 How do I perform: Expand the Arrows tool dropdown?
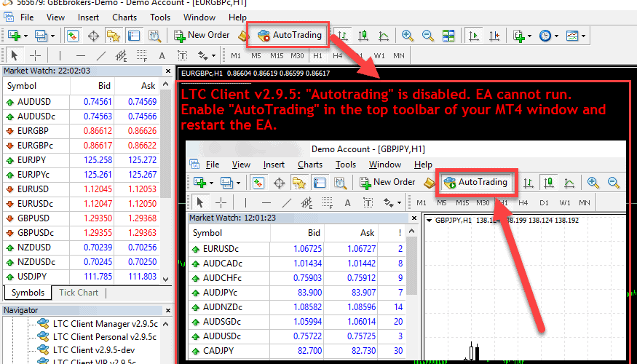click(214, 55)
